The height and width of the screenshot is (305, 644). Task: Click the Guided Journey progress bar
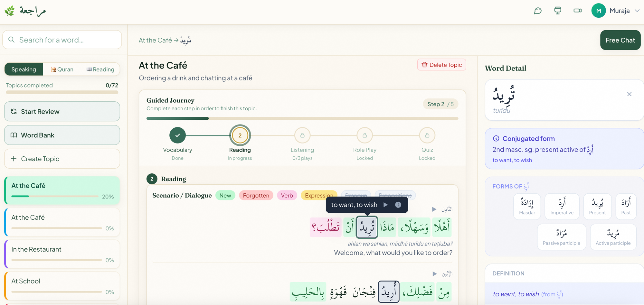[302, 118]
